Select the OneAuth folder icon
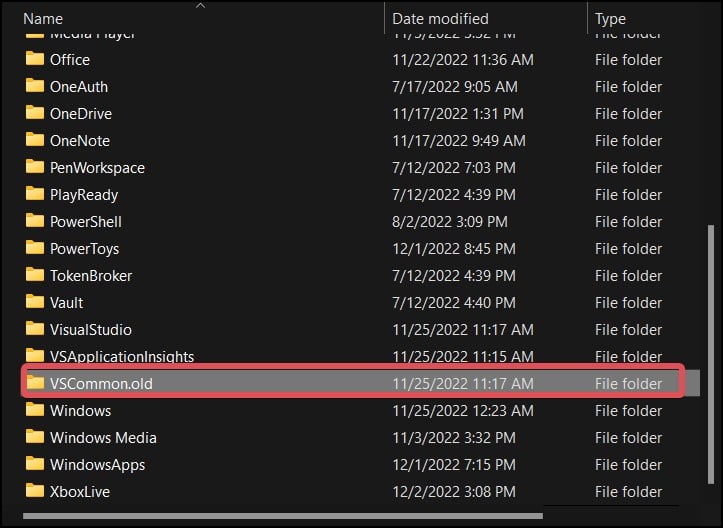The width and height of the screenshot is (723, 528). coord(35,86)
